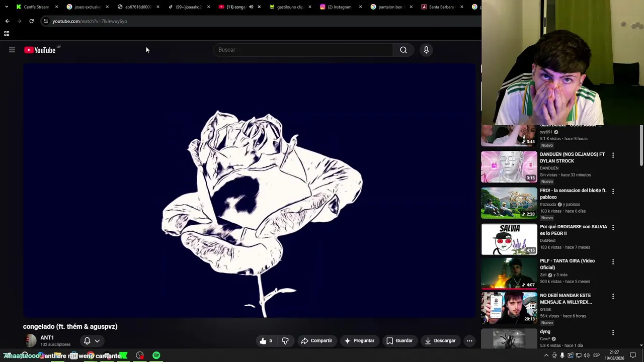
Task: Click the PILF - TANTA GIRA (Video Oficial) title
Action: pos(567,264)
